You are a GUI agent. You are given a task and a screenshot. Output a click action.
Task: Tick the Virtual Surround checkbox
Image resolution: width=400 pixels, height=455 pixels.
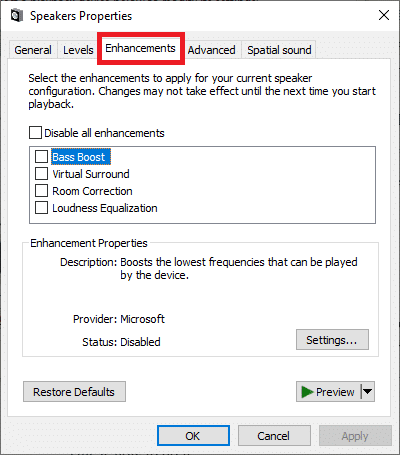tap(41, 174)
